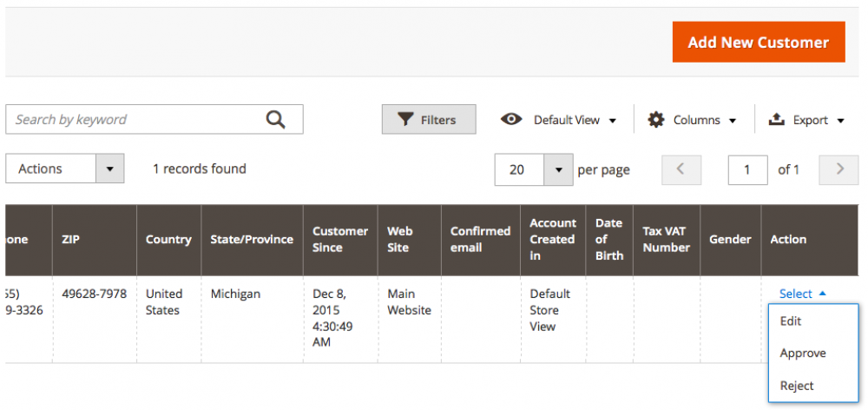Viewport: 868px width, 410px height.
Task: Expand the 20 per page dropdown
Action: point(534,169)
